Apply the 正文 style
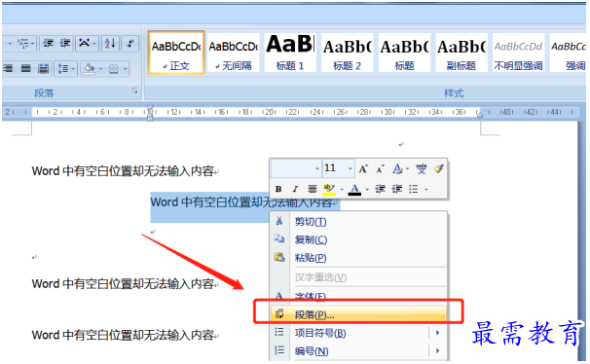Screen dimensions: 590x364 [176, 53]
